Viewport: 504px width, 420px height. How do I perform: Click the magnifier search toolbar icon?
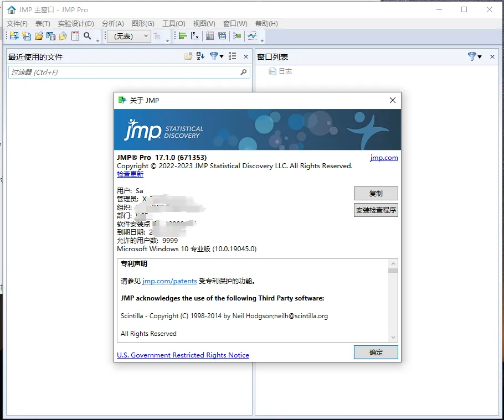point(87,36)
